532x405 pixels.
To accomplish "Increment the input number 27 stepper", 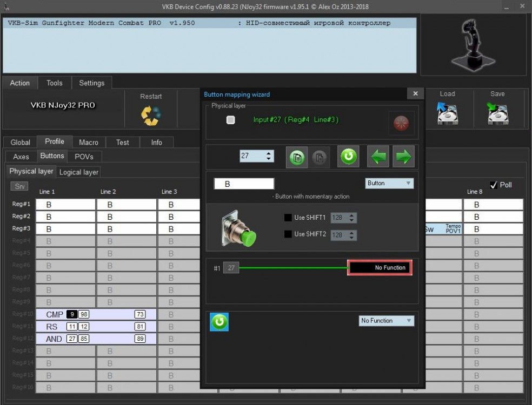I will coord(269,153).
